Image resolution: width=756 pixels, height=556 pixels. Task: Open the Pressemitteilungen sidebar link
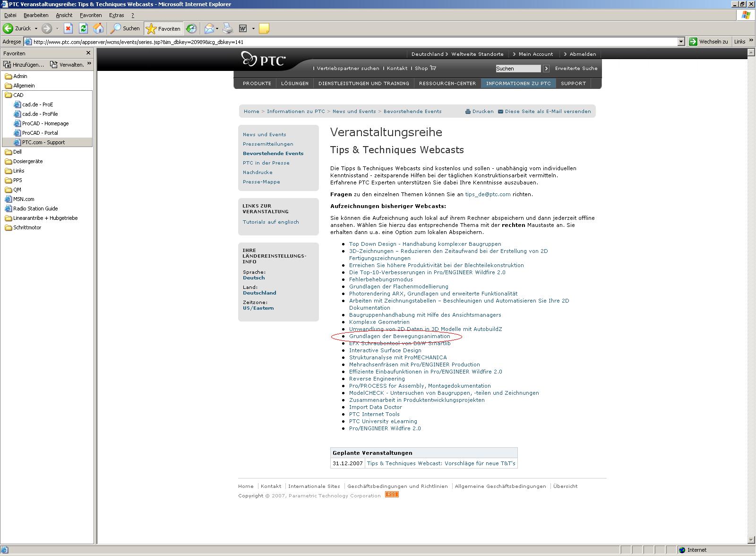(268, 144)
